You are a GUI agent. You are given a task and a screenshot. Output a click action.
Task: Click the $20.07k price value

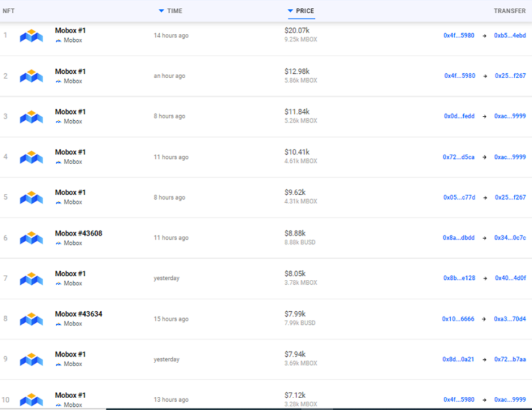[x=297, y=31]
